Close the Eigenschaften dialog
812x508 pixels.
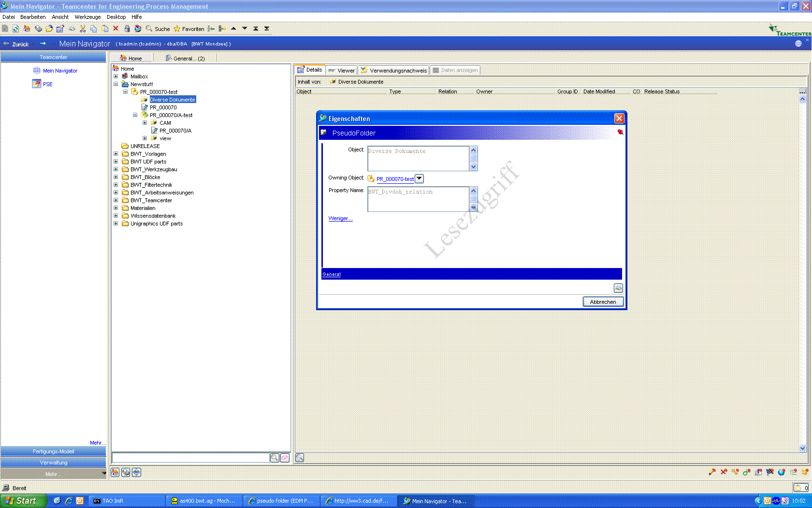(x=619, y=119)
